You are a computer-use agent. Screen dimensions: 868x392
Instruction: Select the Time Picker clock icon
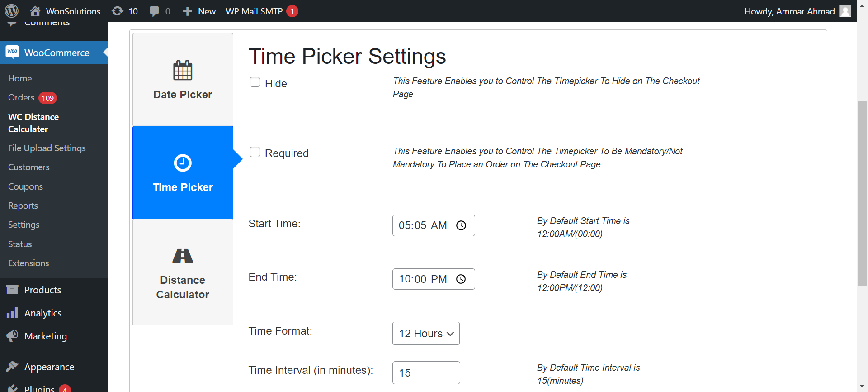(182, 163)
